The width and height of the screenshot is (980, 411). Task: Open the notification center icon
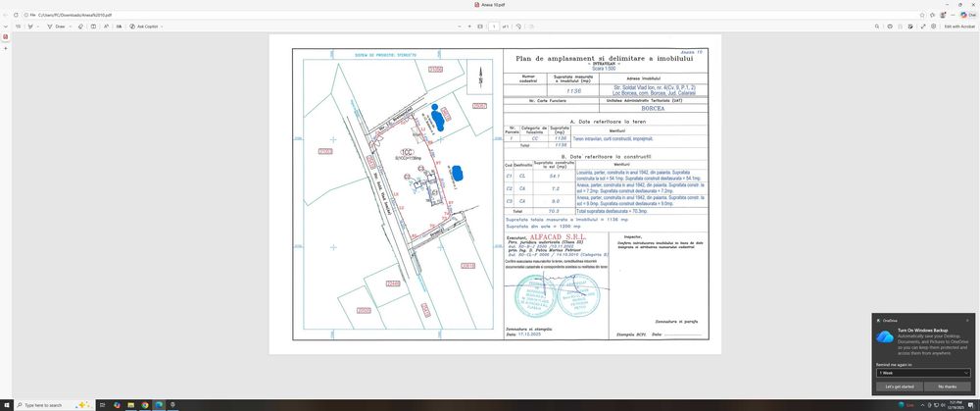(x=972, y=405)
